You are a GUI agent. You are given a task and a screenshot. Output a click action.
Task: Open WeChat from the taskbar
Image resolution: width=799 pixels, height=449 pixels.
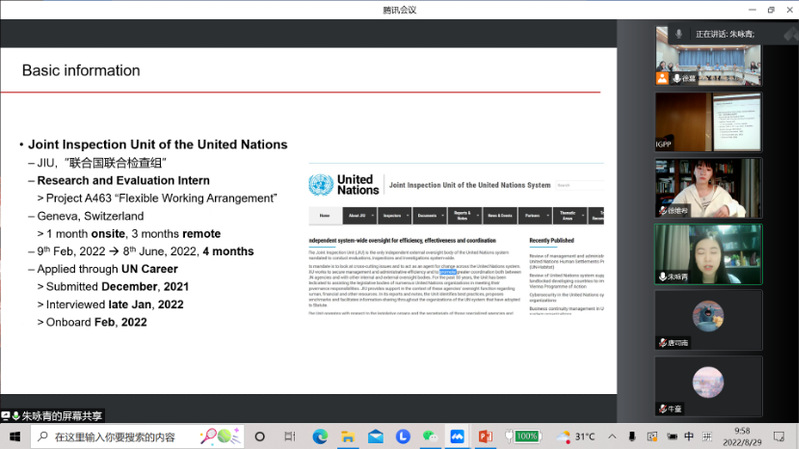click(430, 437)
